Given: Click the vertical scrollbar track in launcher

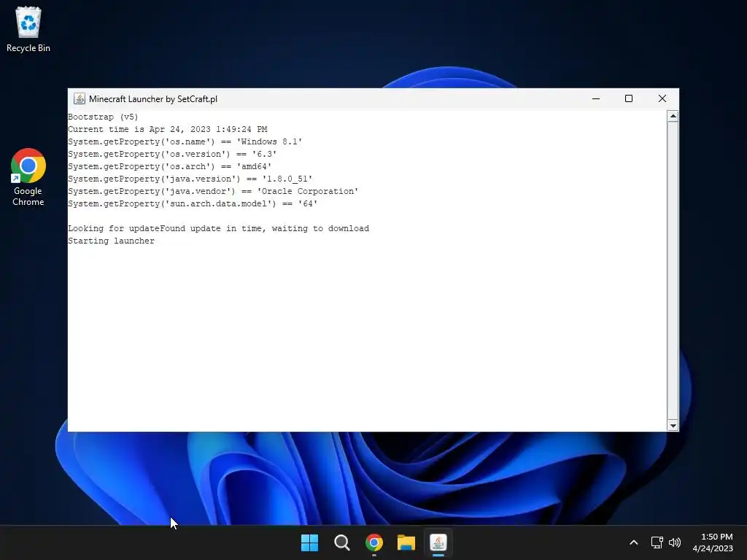Looking at the screenshot, I should 673,271.
